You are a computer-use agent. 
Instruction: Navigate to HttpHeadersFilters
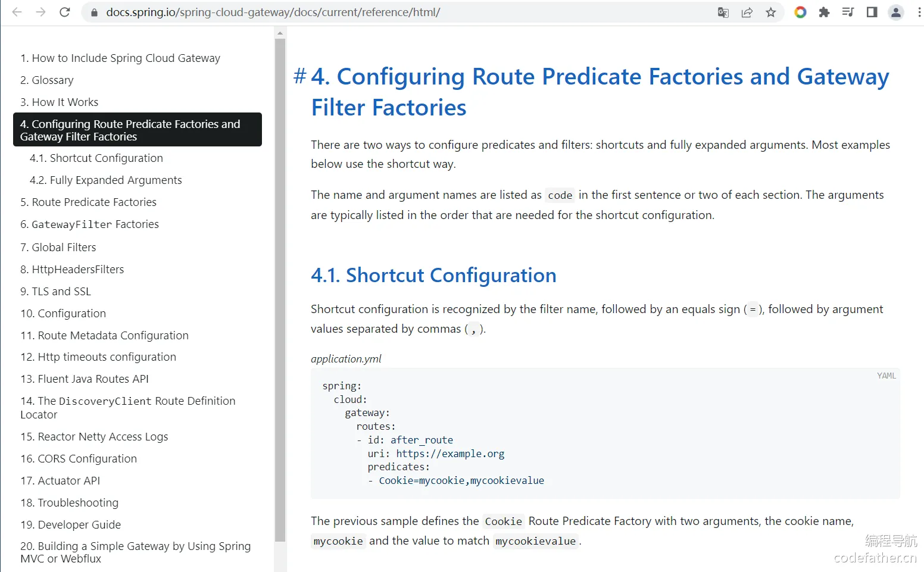[x=72, y=269]
